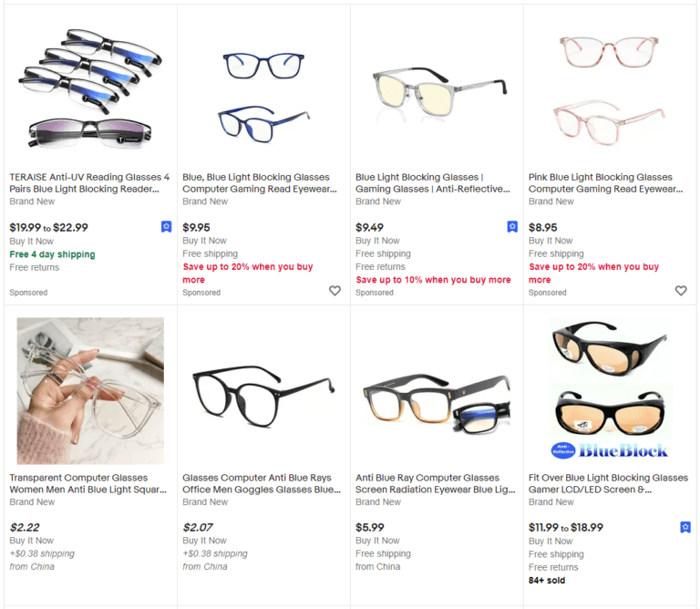Open Fit Over Blue Light Blocking title

pyautogui.click(x=608, y=483)
